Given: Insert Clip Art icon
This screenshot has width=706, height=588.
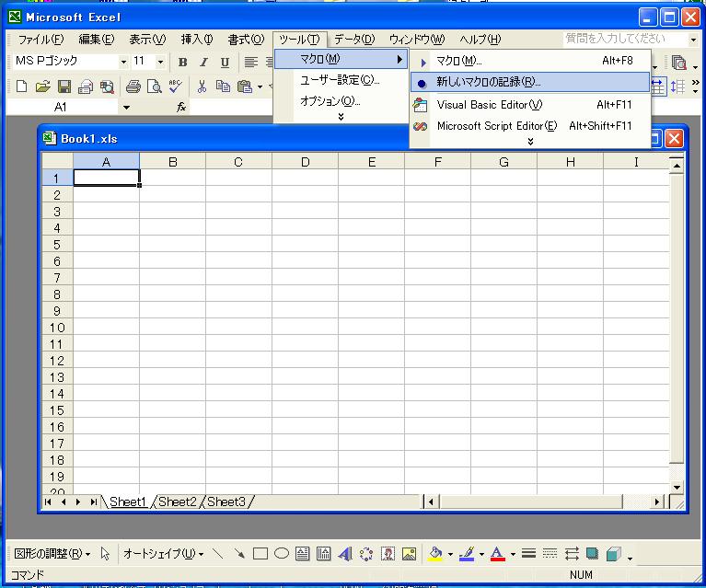Looking at the screenshot, I should (x=388, y=553).
